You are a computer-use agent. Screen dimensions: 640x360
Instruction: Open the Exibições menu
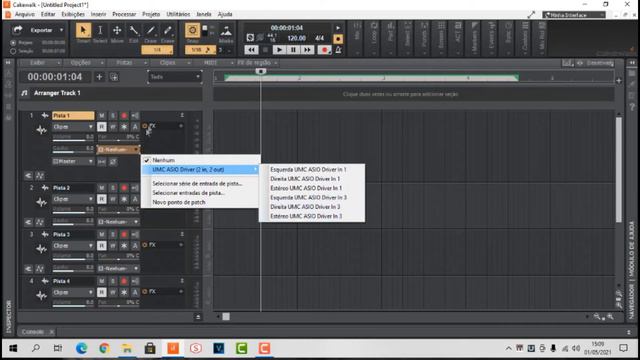(x=73, y=14)
